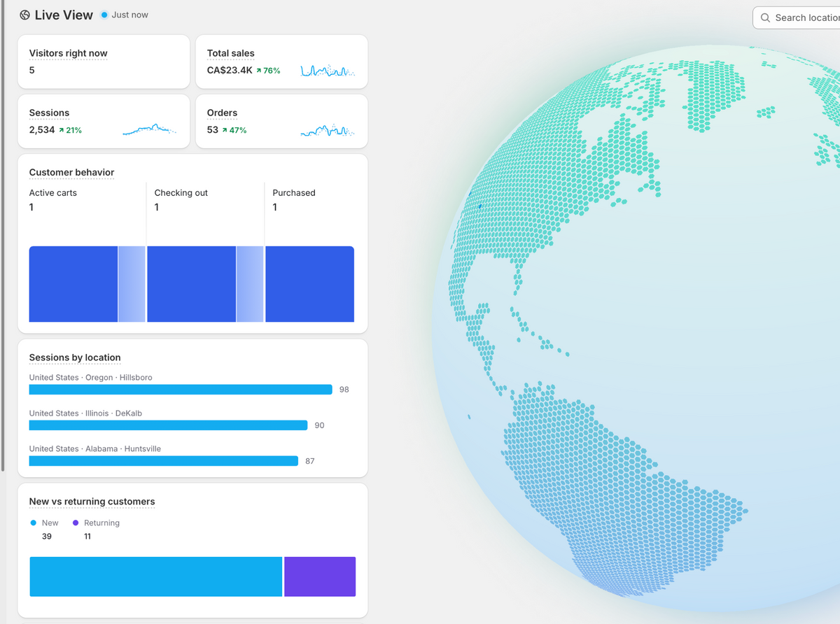The height and width of the screenshot is (624, 840).
Task: Click the 87 sessions count
Action: pyautogui.click(x=310, y=461)
